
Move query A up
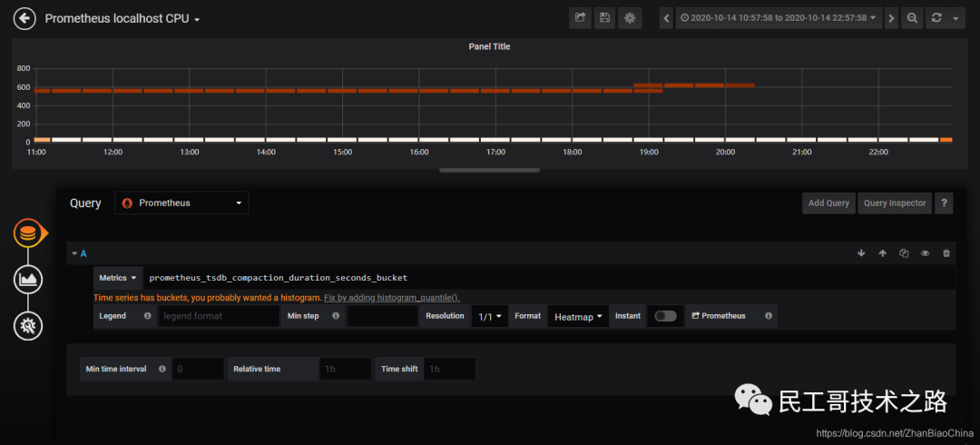883,253
